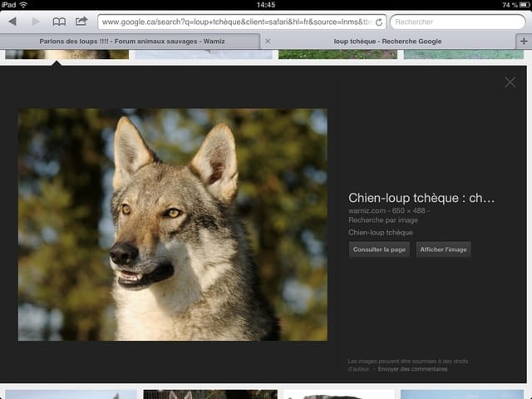
Task: Close the enlarged image preview panel
Action: [x=510, y=81]
